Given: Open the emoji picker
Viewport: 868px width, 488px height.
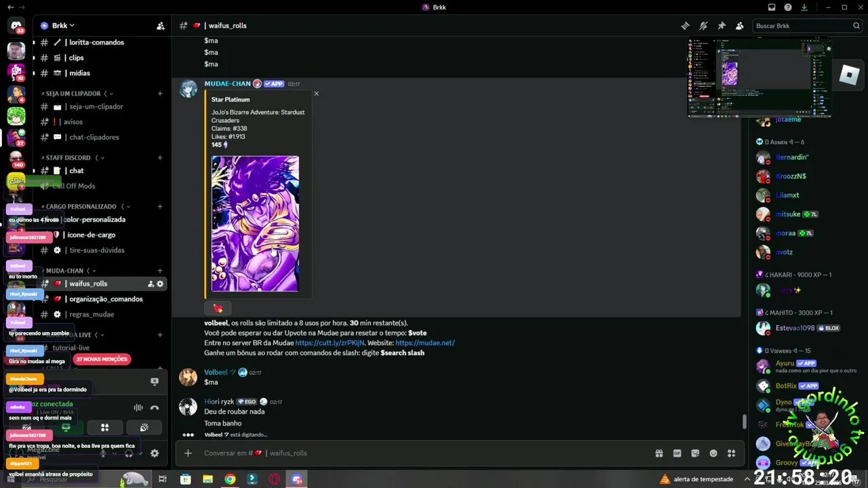Looking at the screenshot, I should 713,453.
